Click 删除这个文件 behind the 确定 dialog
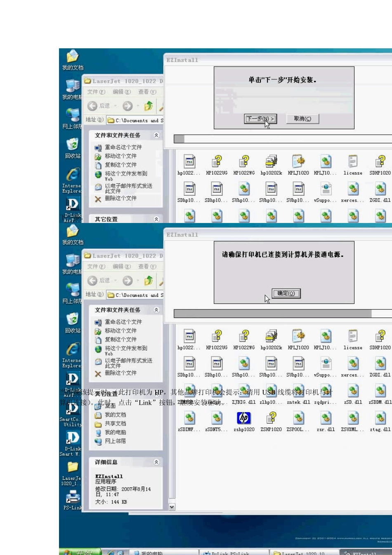This screenshot has height=555, width=392. (x=116, y=373)
